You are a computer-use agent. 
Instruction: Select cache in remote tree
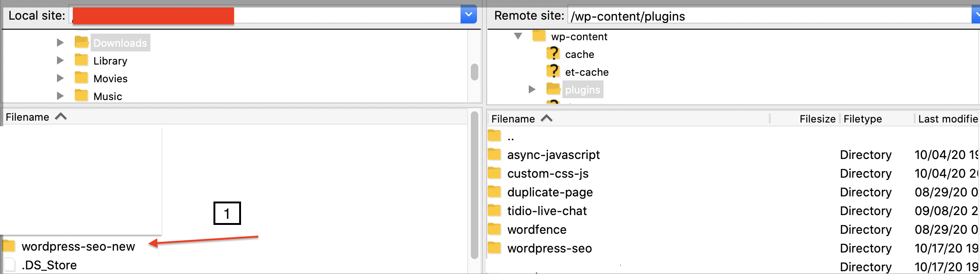(x=580, y=54)
